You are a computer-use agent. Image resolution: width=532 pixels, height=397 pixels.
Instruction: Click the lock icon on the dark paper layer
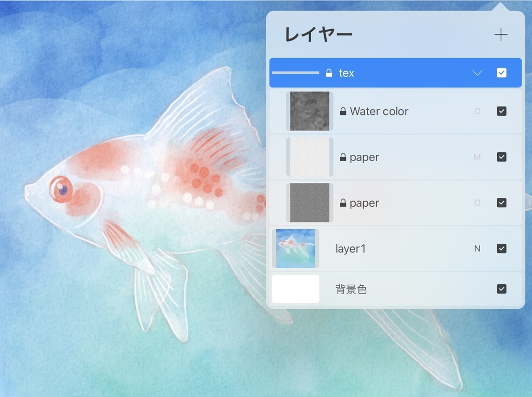click(x=343, y=203)
